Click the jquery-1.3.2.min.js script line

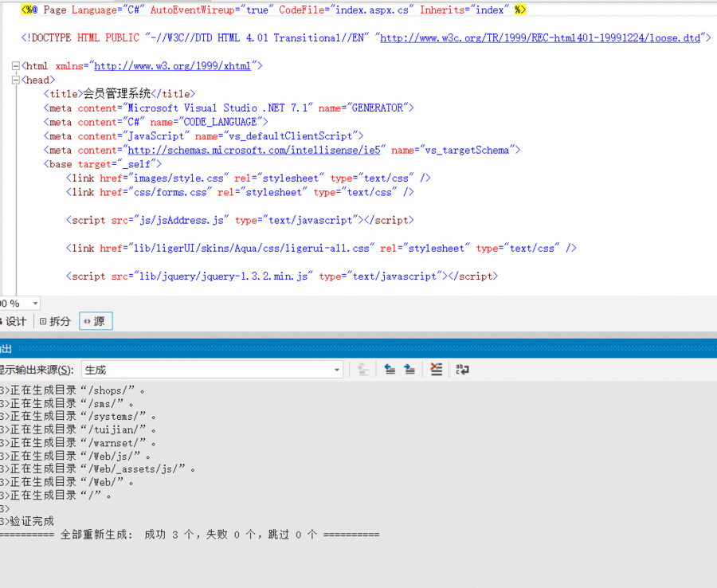[x=282, y=276]
